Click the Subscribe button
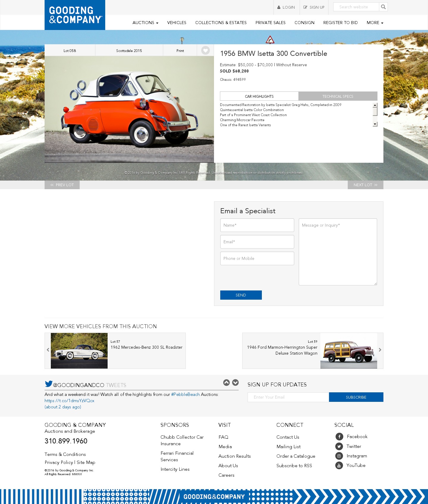This screenshot has width=428, height=504. [356, 397]
